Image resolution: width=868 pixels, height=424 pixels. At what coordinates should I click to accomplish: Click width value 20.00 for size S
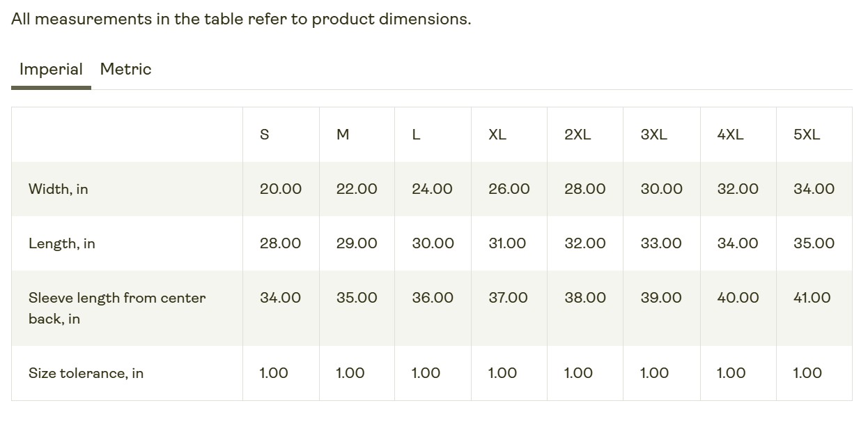[281, 189]
